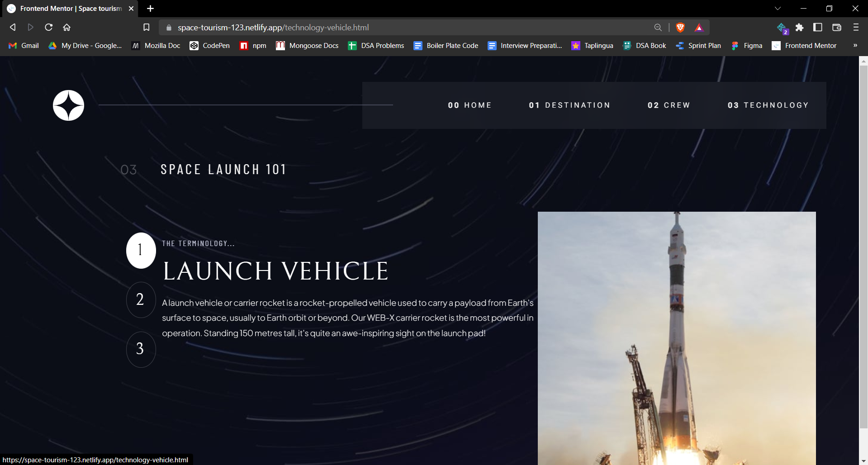Open the tab search dropdown arrow
The image size is (868, 465).
tap(778, 9)
